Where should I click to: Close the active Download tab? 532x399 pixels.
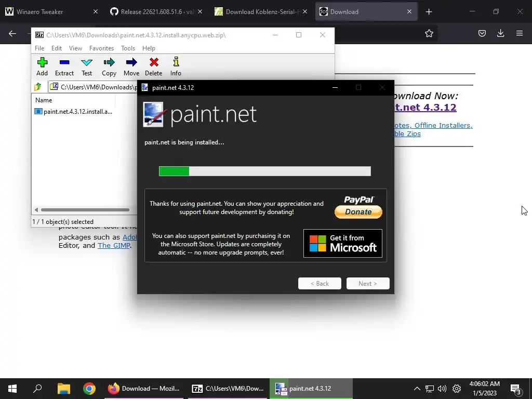pyautogui.click(x=409, y=11)
